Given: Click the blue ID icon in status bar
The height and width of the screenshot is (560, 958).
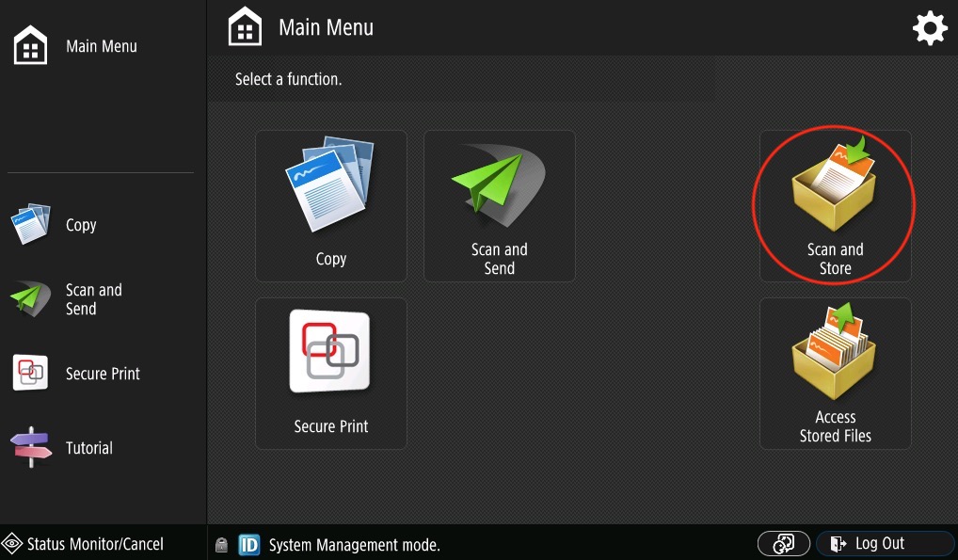Looking at the screenshot, I should (249, 544).
